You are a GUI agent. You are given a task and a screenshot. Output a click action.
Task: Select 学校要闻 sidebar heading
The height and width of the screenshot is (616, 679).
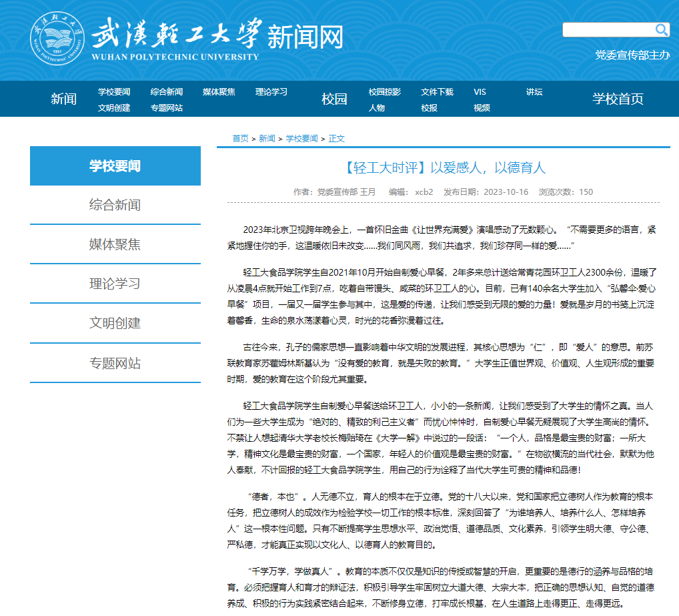[x=115, y=166]
